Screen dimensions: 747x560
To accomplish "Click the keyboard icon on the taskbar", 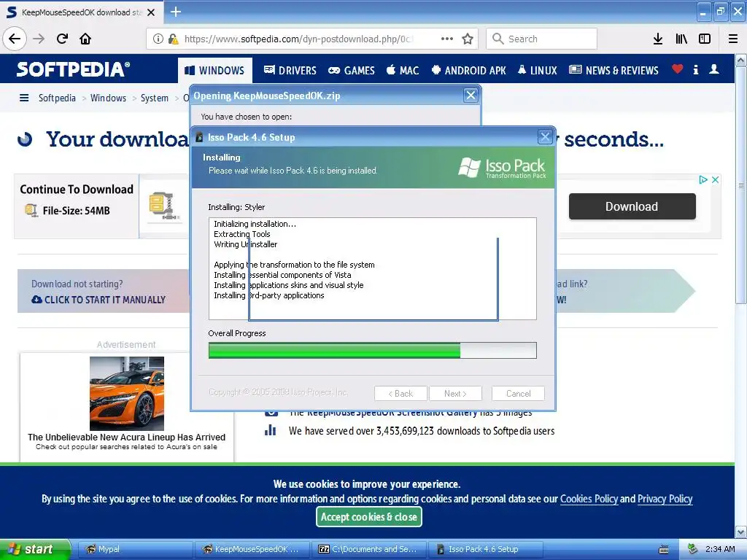I will coord(663,550).
